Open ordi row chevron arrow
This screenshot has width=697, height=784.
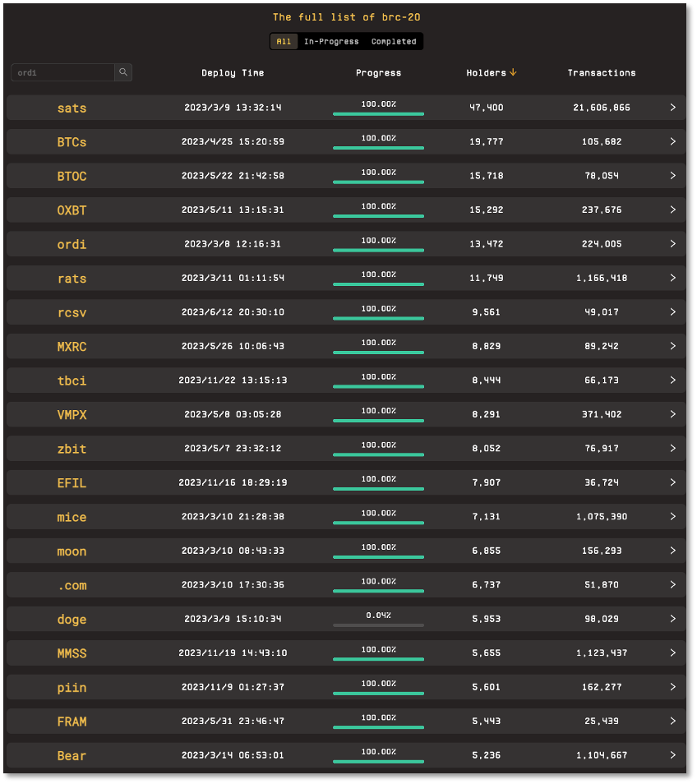tap(673, 243)
